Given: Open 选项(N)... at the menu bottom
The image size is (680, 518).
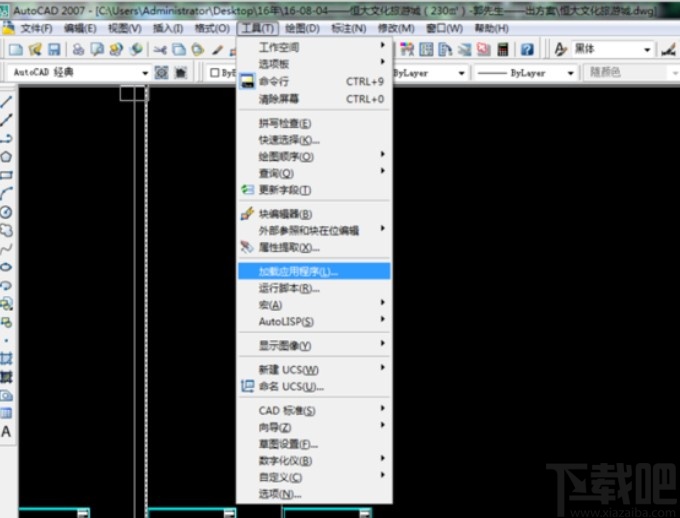Looking at the screenshot, I should pyautogui.click(x=314, y=494).
